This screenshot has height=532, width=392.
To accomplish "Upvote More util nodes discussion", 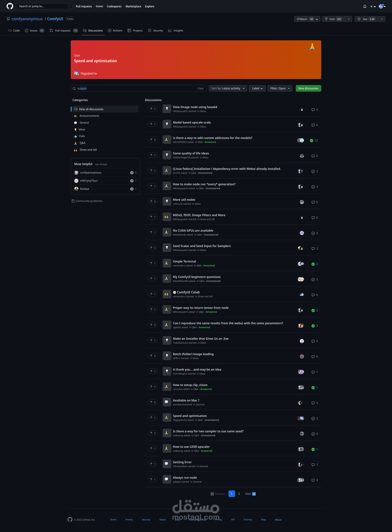I will tap(153, 201).
